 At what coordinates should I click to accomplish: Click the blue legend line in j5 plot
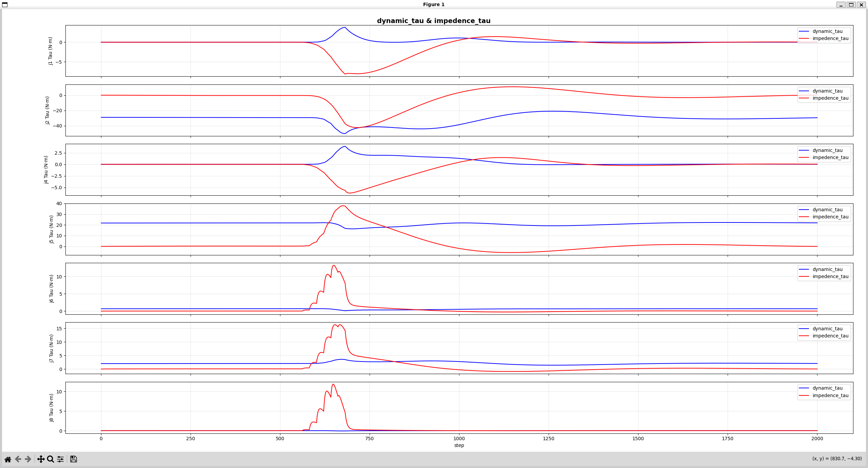804,210
